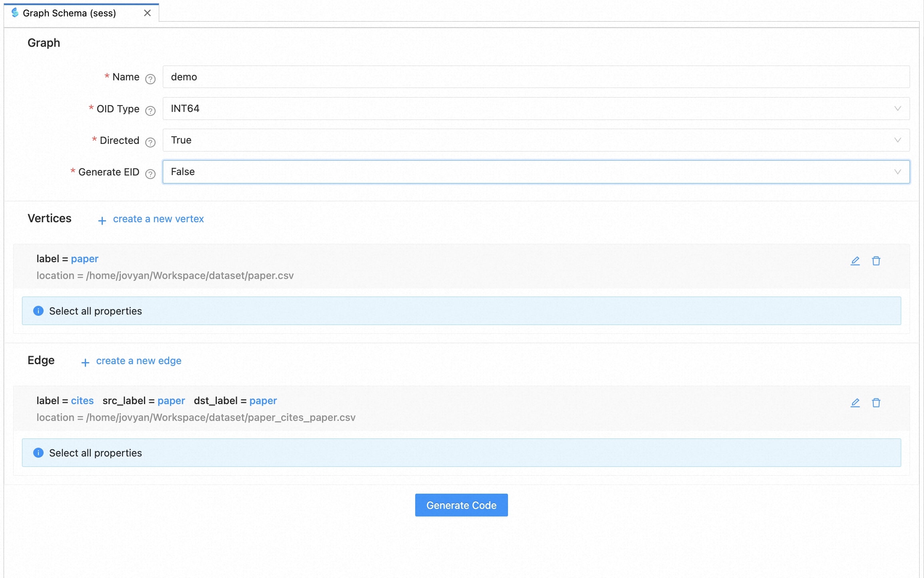924x578 pixels.
Task: Click create a new edge link
Action: coord(138,361)
